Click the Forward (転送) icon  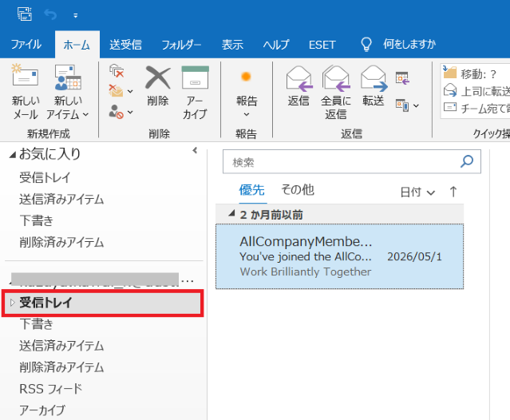[374, 78]
